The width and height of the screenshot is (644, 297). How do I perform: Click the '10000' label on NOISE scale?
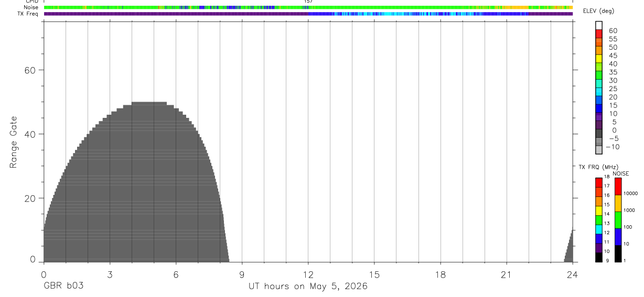(x=630, y=193)
